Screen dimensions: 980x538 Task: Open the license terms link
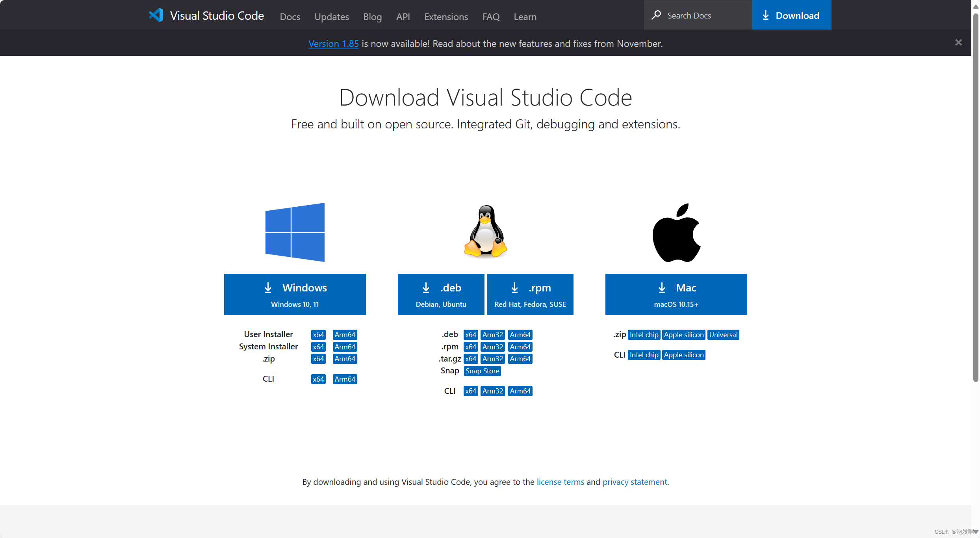[560, 482]
